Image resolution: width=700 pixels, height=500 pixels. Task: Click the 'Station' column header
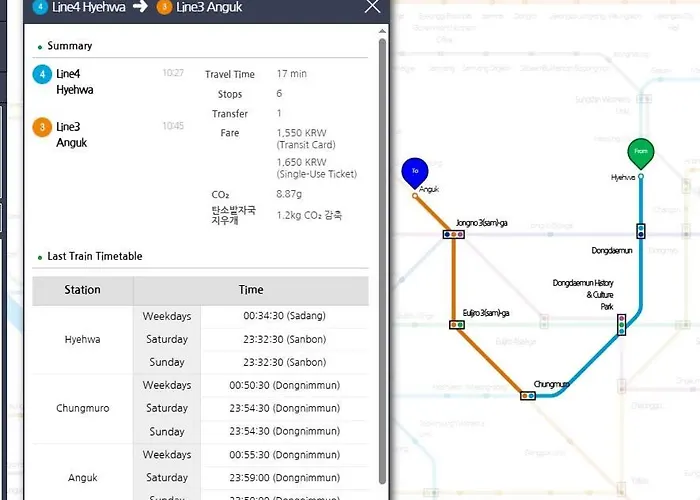click(83, 290)
